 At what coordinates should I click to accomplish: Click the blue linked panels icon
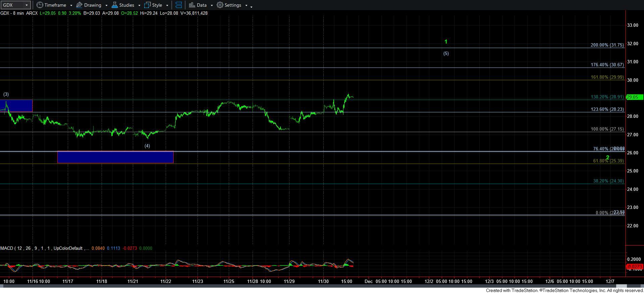[x=179, y=5]
